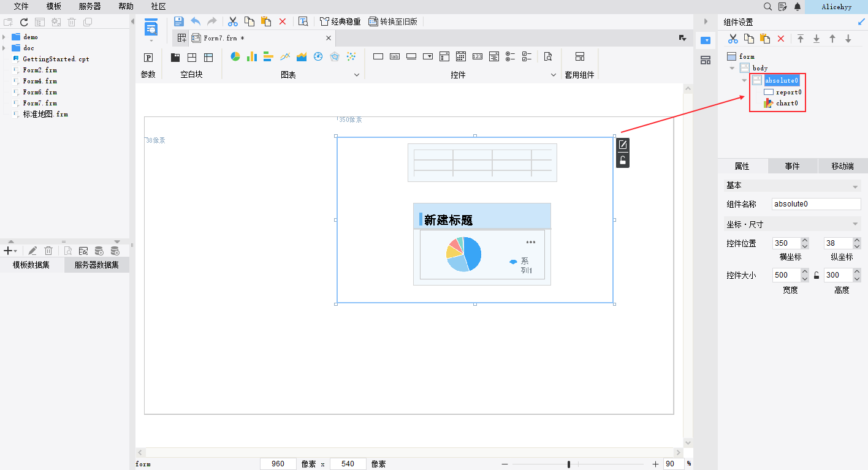Image resolution: width=868 pixels, height=470 pixels.
Task: Open the 服务器 menu
Action: [90, 6]
